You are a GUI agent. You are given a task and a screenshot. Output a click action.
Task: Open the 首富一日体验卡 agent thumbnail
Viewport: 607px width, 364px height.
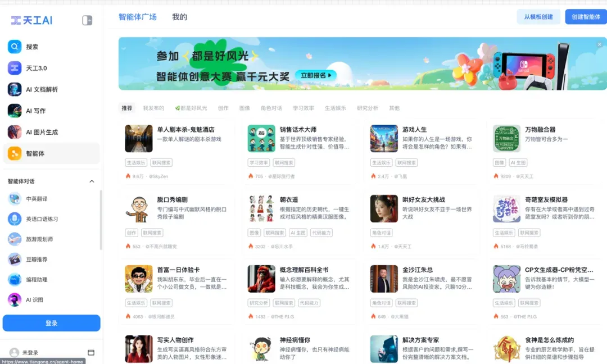pos(139,279)
